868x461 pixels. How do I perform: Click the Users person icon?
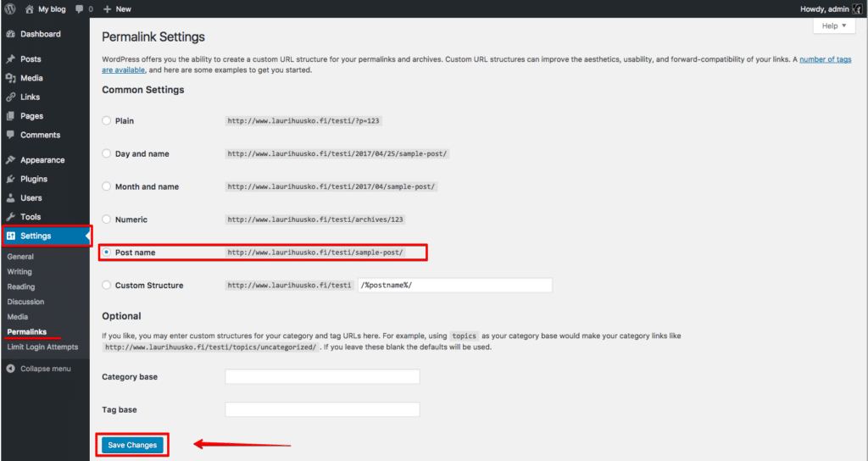[x=10, y=198]
